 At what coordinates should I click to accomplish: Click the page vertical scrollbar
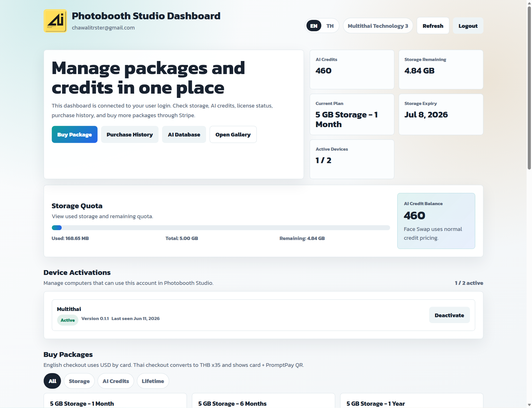[x=529, y=88]
